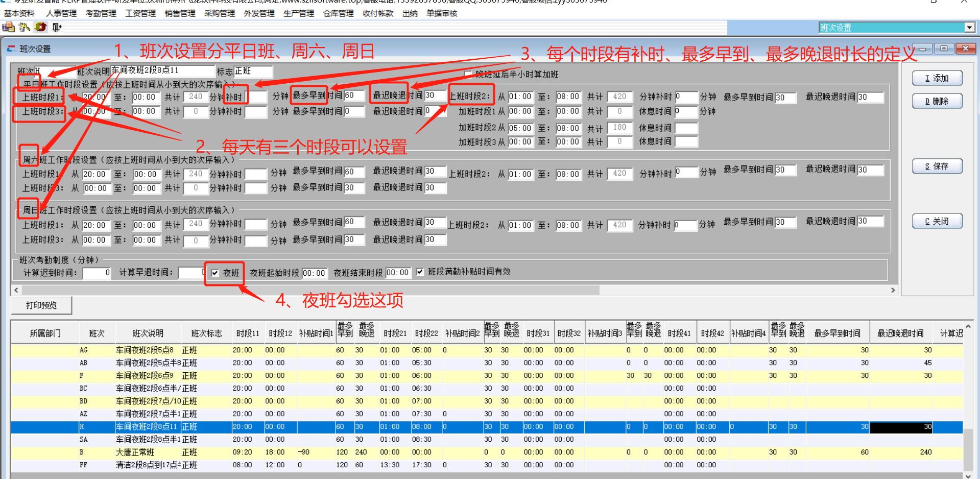Click the 打印预览 print preview button

point(41,305)
